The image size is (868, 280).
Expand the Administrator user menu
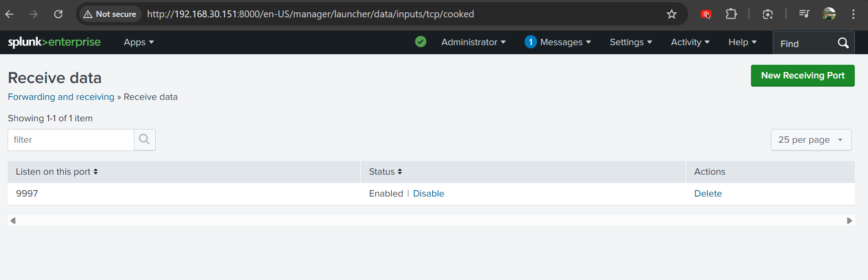473,42
